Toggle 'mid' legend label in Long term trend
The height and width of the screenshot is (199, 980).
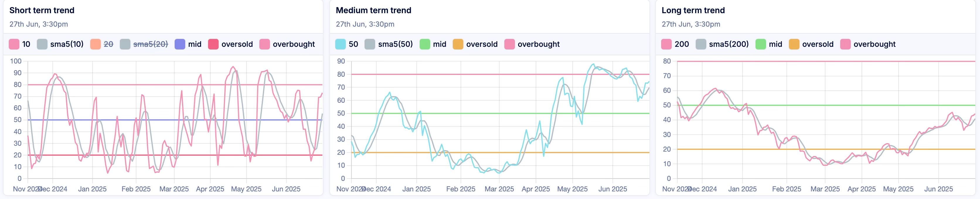[775, 44]
